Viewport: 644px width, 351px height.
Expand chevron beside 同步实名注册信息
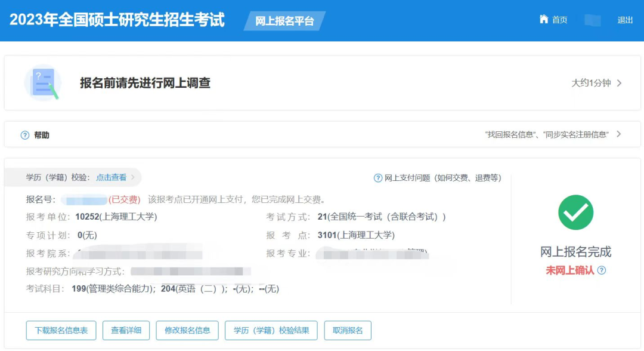619,134
